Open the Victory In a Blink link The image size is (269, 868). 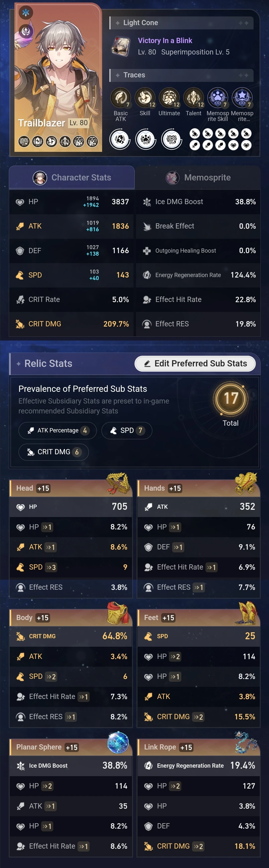click(165, 41)
